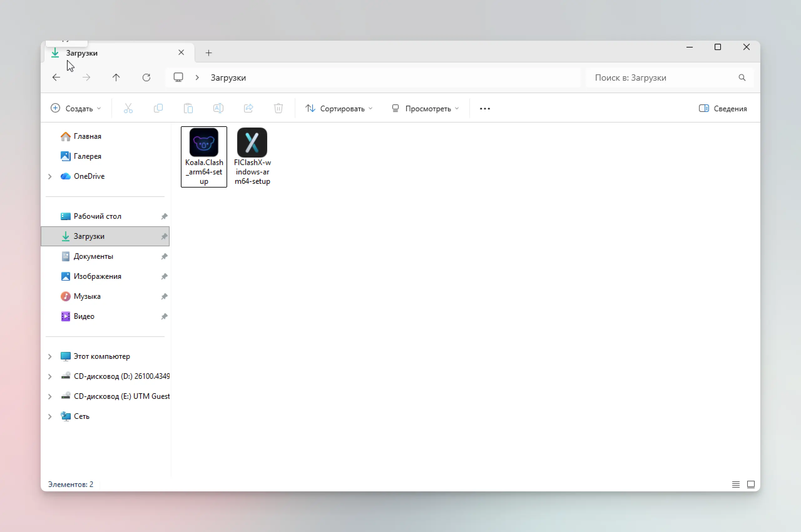Open the Документы folder in sidebar
This screenshot has height=532, width=801.
[93, 256]
